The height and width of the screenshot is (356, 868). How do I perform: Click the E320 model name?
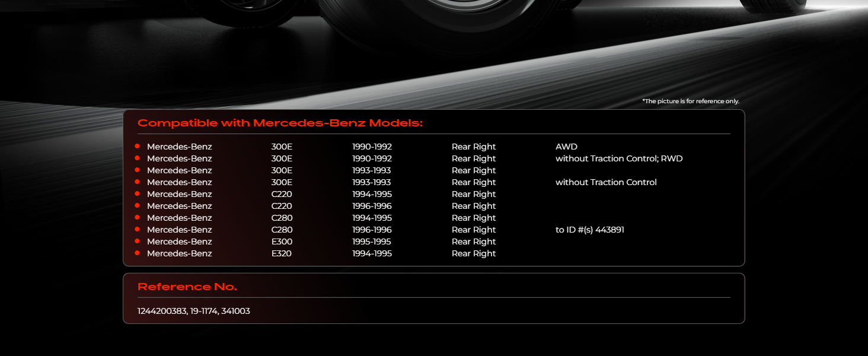point(282,253)
